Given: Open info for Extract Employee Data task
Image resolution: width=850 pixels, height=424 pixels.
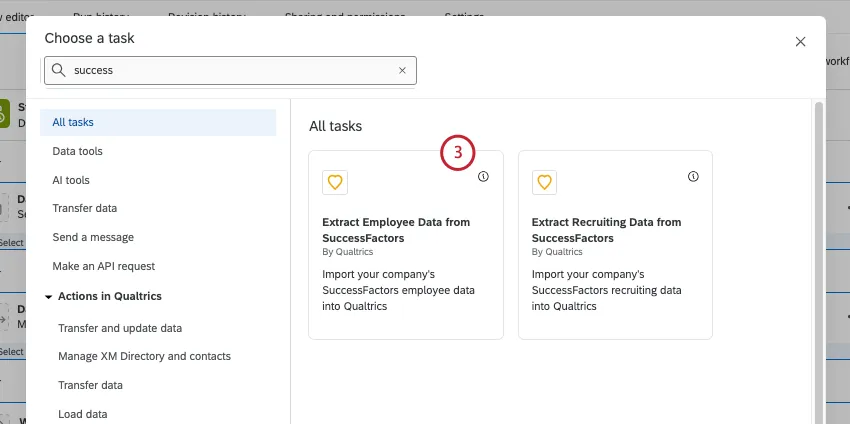Looking at the screenshot, I should point(483,176).
